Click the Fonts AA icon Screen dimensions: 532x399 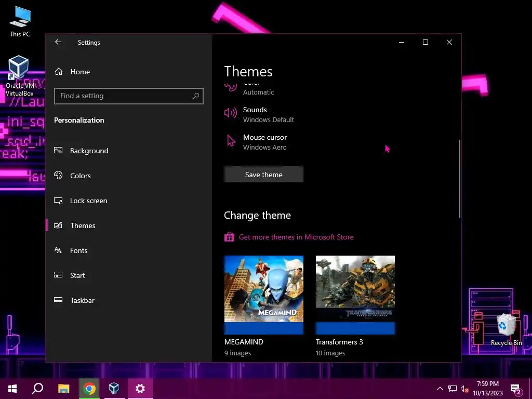[x=58, y=250]
